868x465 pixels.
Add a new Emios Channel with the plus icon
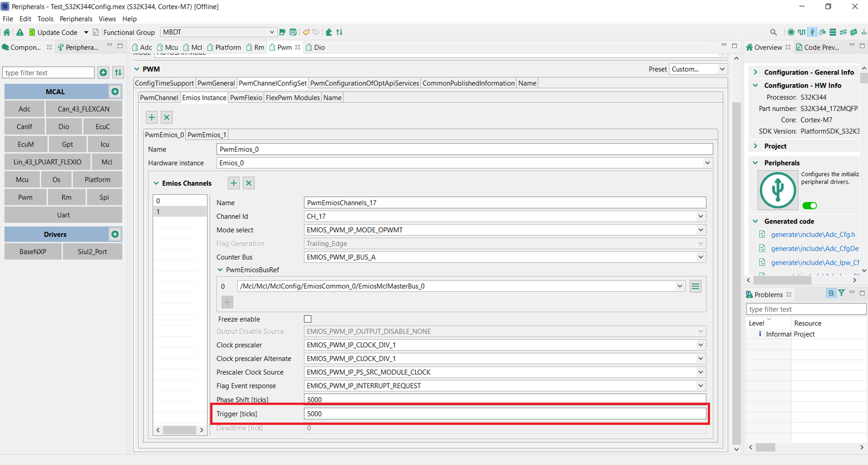[x=233, y=183]
